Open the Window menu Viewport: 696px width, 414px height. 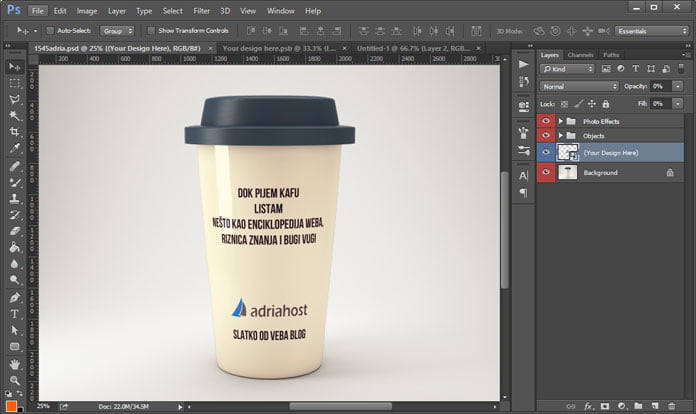(x=281, y=11)
